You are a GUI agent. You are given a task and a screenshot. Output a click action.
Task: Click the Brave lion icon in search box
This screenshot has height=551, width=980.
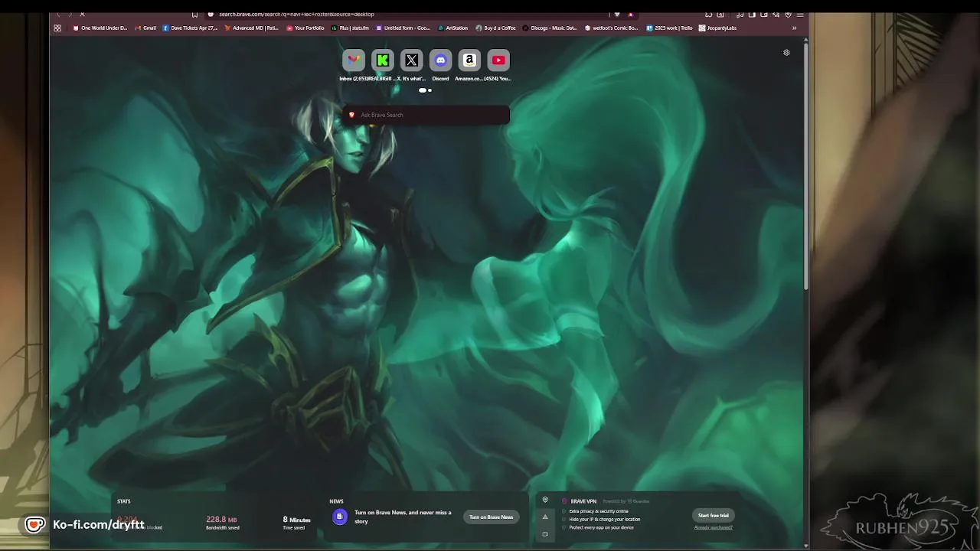pyautogui.click(x=351, y=115)
